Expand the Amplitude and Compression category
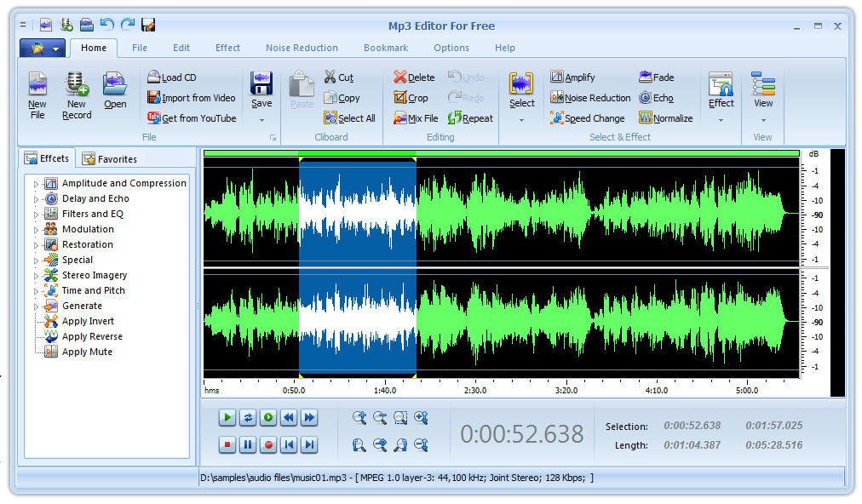The image size is (862, 504). [37, 184]
